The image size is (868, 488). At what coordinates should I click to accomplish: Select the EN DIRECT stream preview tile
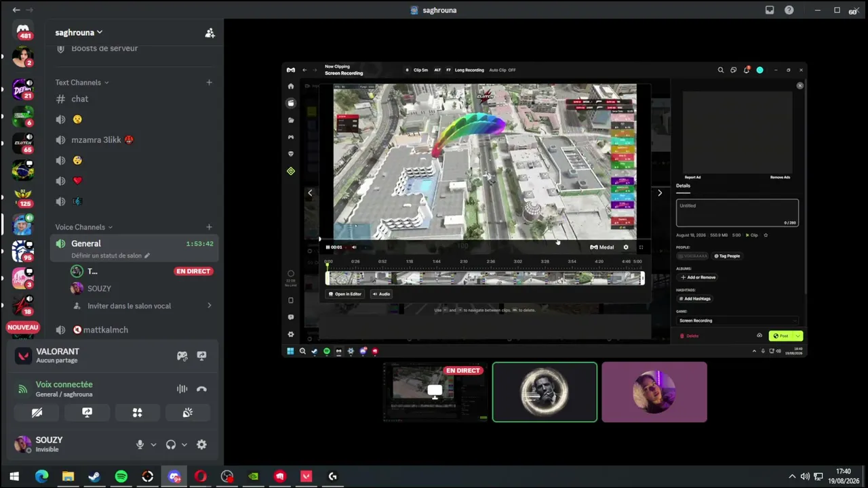435,392
